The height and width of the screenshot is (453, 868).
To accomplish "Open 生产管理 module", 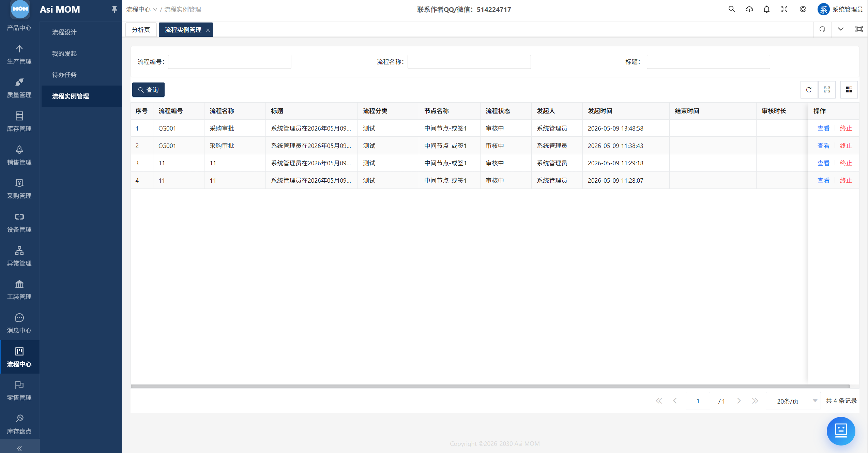I will tap(19, 55).
